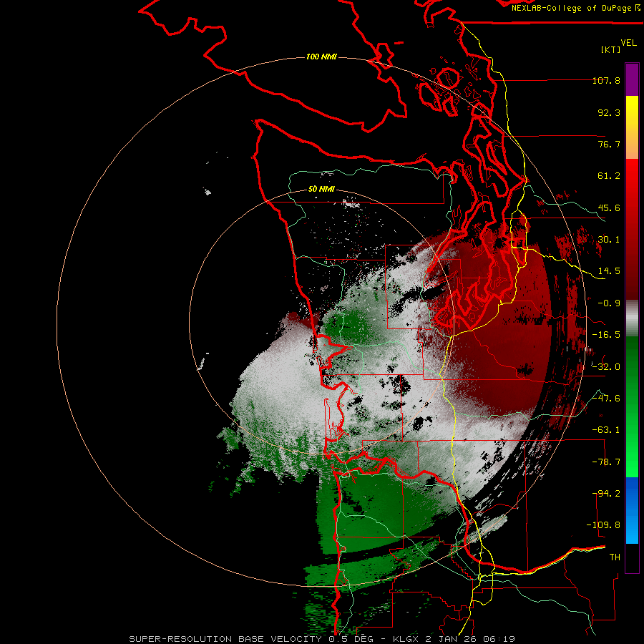This screenshot has height=644, width=644.
Task: Select the -109.8 legend value
Action: click(x=603, y=525)
